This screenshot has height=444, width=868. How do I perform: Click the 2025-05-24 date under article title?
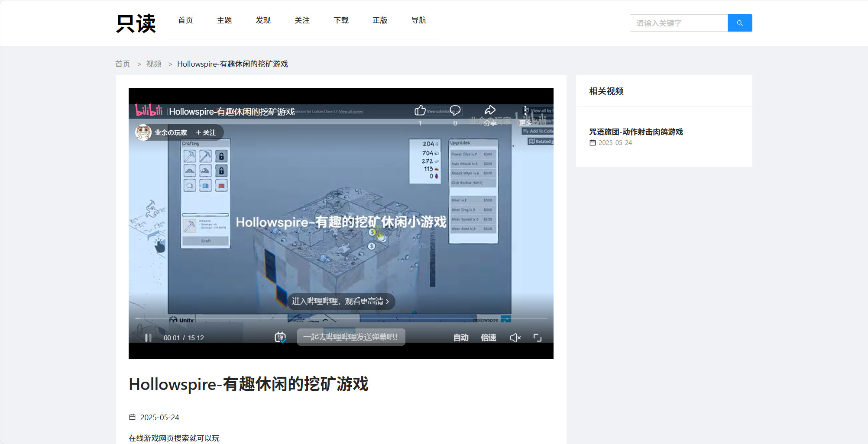pos(159,418)
